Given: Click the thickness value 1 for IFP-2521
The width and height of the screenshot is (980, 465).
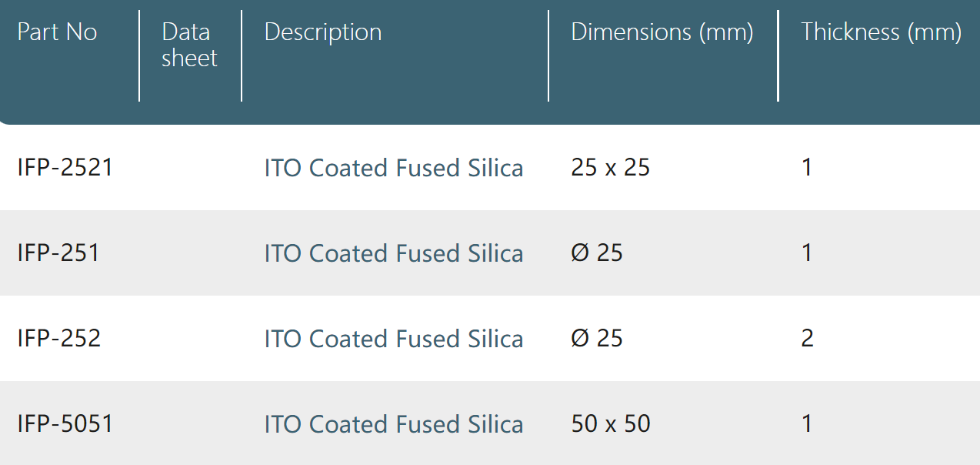Looking at the screenshot, I should point(807,168).
